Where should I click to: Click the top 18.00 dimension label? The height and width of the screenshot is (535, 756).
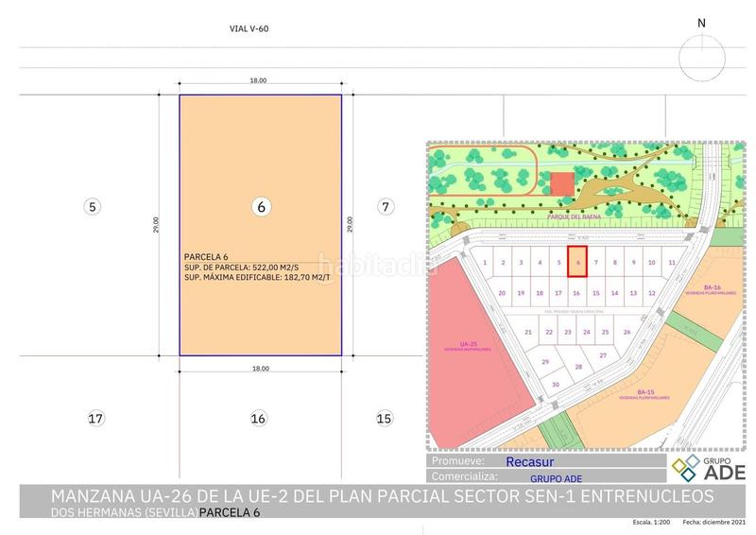tap(258, 81)
